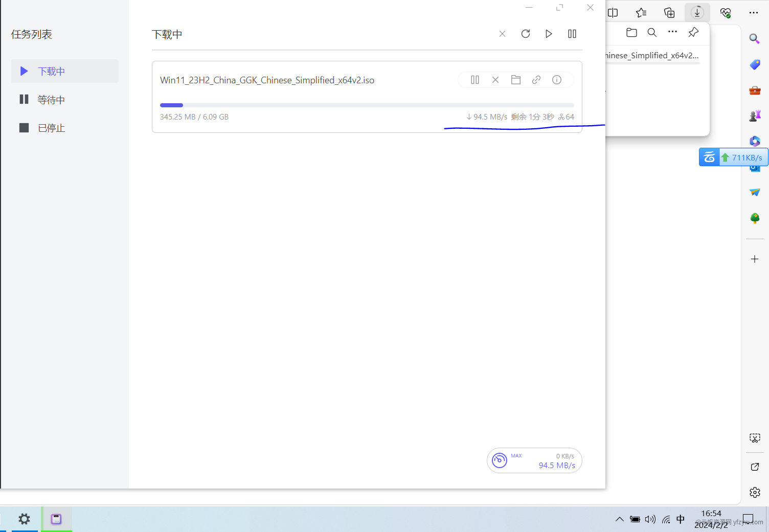
Task: Pin the browser downloads popup
Action: pos(693,32)
